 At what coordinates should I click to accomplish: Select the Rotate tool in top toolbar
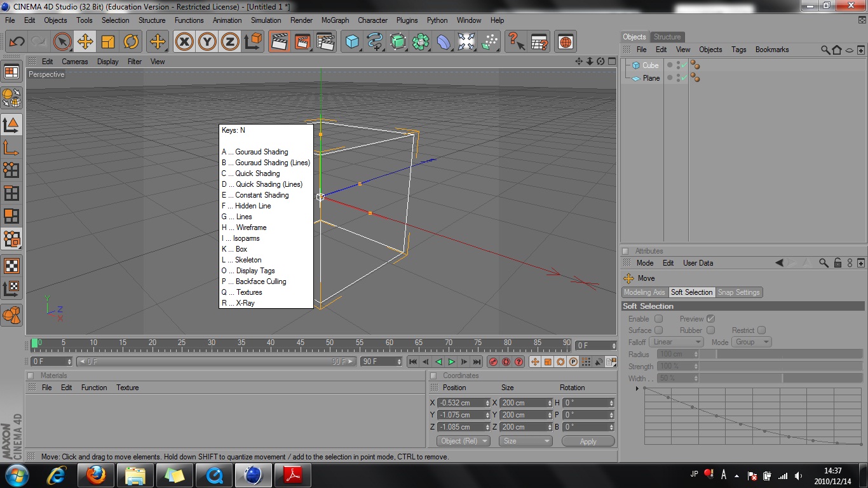click(x=131, y=42)
